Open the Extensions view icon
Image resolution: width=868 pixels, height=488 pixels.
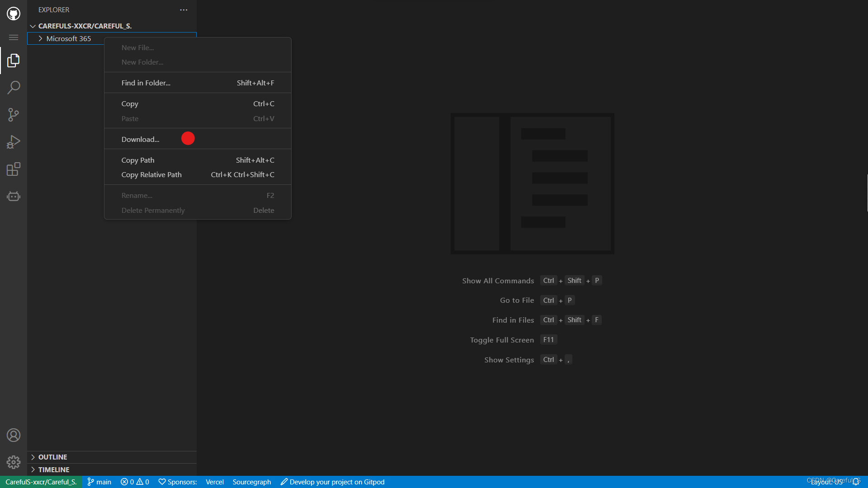click(x=14, y=169)
